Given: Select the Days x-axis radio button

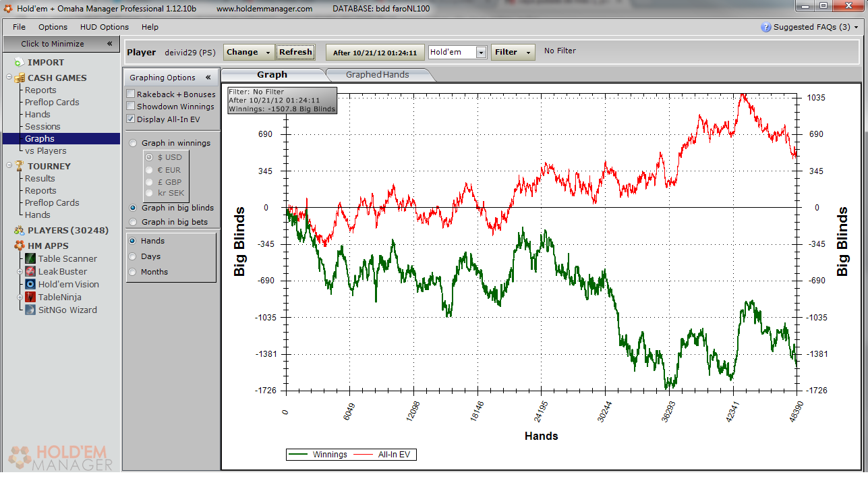Looking at the screenshot, I should coord(132,256).
